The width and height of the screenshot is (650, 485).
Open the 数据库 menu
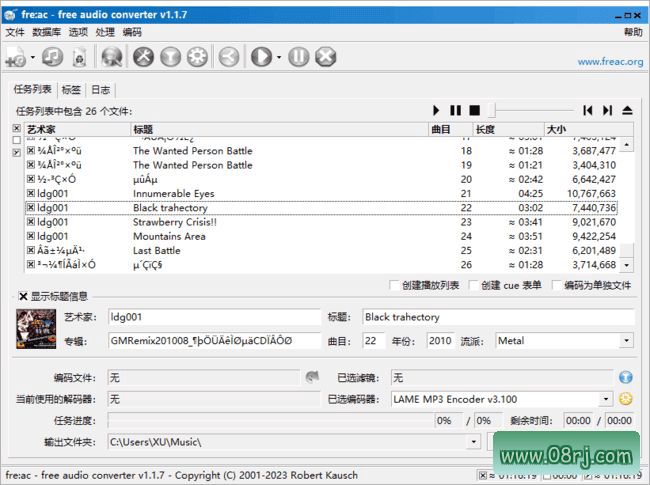46,32
